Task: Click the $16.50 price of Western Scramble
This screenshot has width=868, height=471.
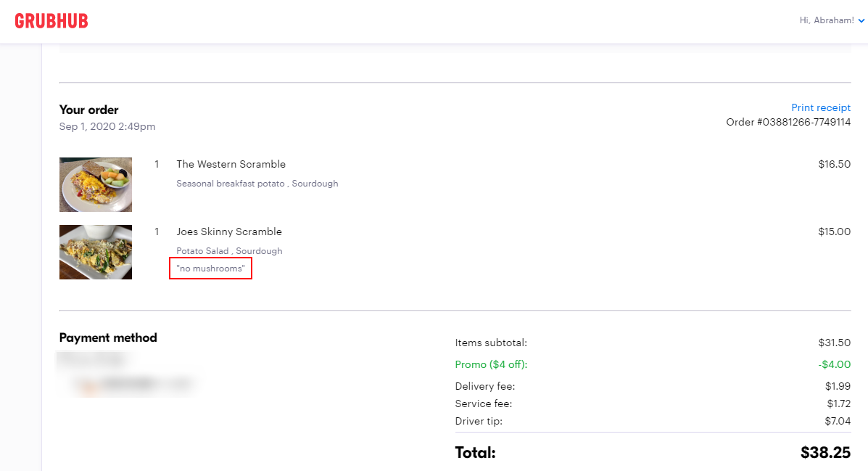Action: pyautogui.click(x=834, y=164)
